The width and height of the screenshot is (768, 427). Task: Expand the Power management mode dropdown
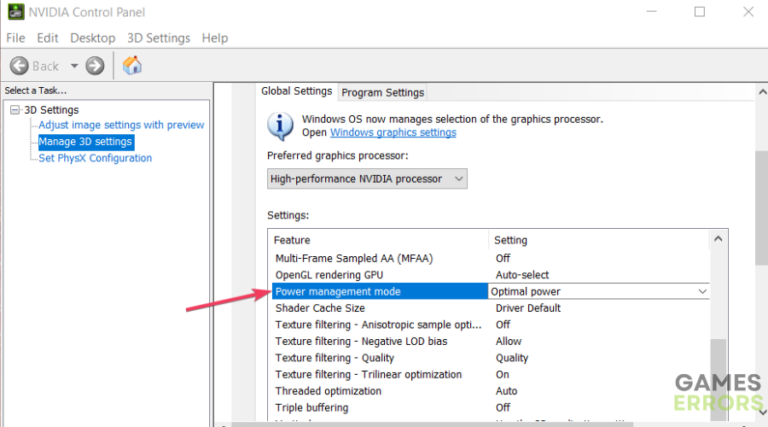702,291
